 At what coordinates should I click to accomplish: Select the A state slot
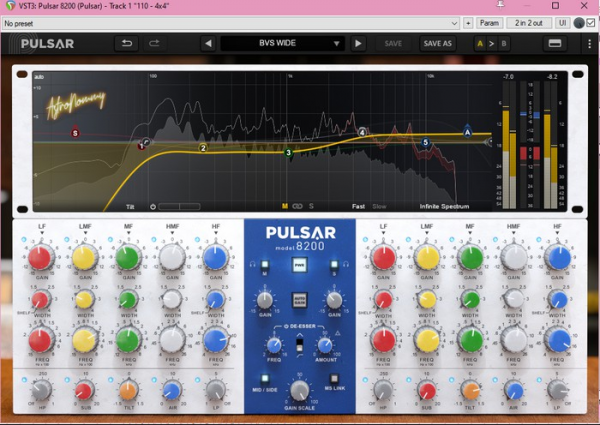[x=480, y=44]
